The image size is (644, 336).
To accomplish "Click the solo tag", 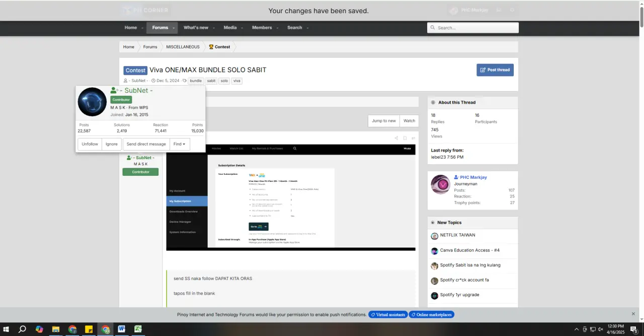I will [x=224, y=81].
